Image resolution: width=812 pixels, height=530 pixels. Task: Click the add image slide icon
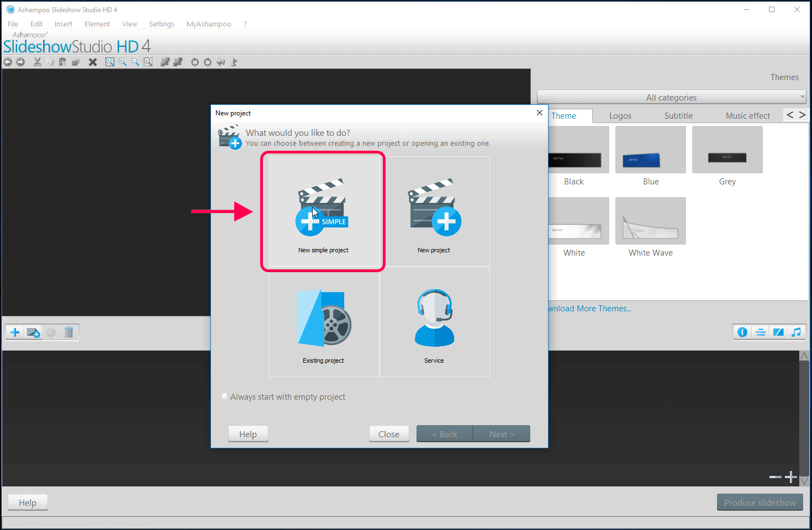pyautogui.click(x=34, y=332)
